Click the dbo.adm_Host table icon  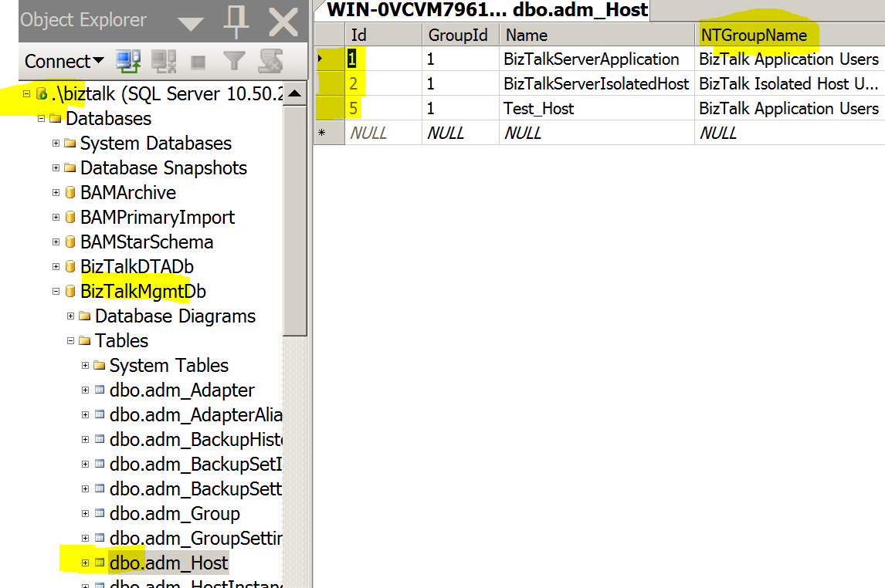[100, 563]
